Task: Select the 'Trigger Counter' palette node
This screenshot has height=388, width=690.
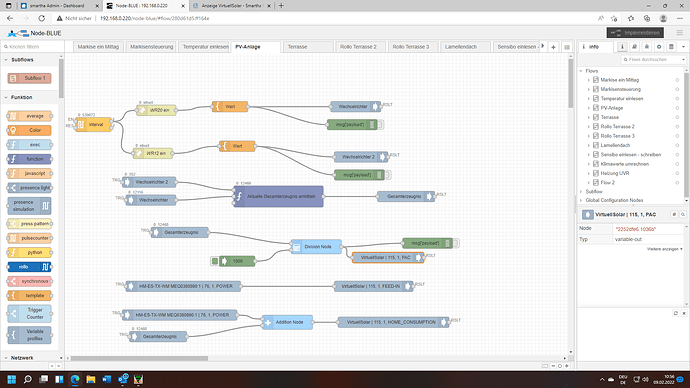Action: point(29,313)
